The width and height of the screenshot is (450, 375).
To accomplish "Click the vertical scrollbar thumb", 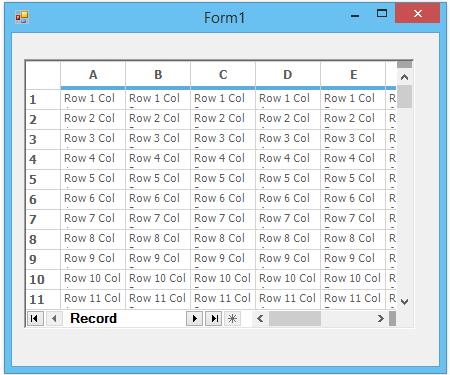I will coord(405,96).
